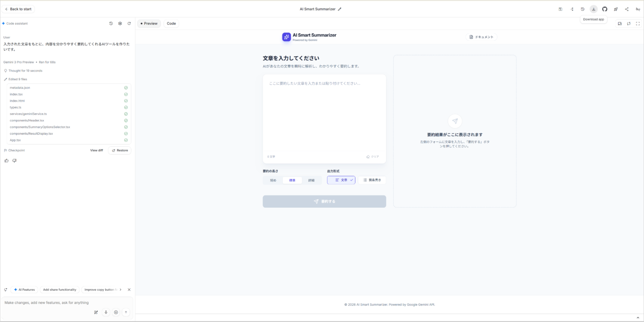Select the Preview tab

[x=149, y=23]
